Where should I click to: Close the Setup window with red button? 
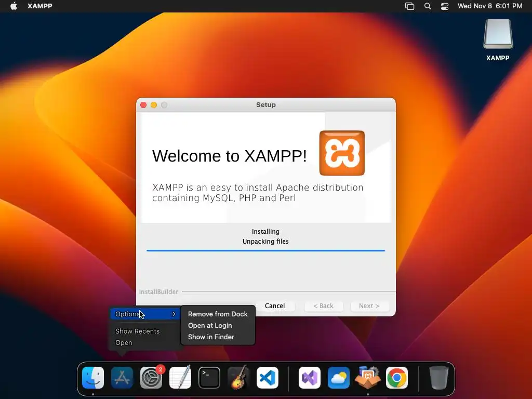tap(143, 105)
